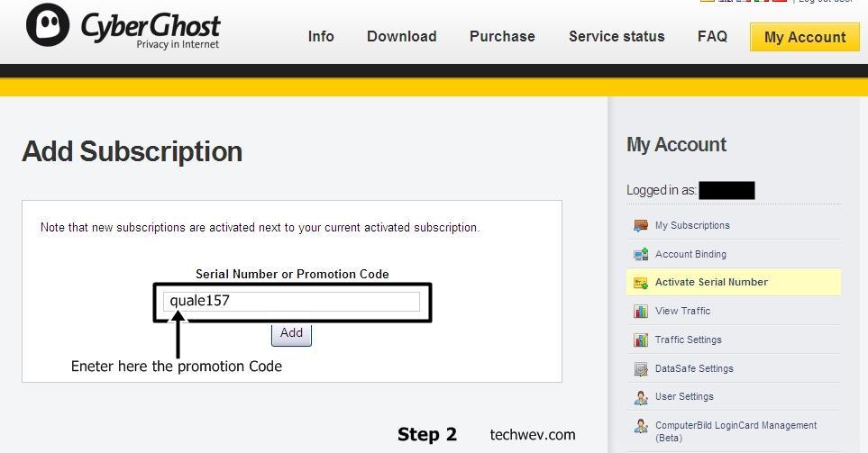The image size is (868, 453).
Task: Click the 'Serial Number or Promotion Code' label
Action: pyautogui.click(x=292, y=274)
